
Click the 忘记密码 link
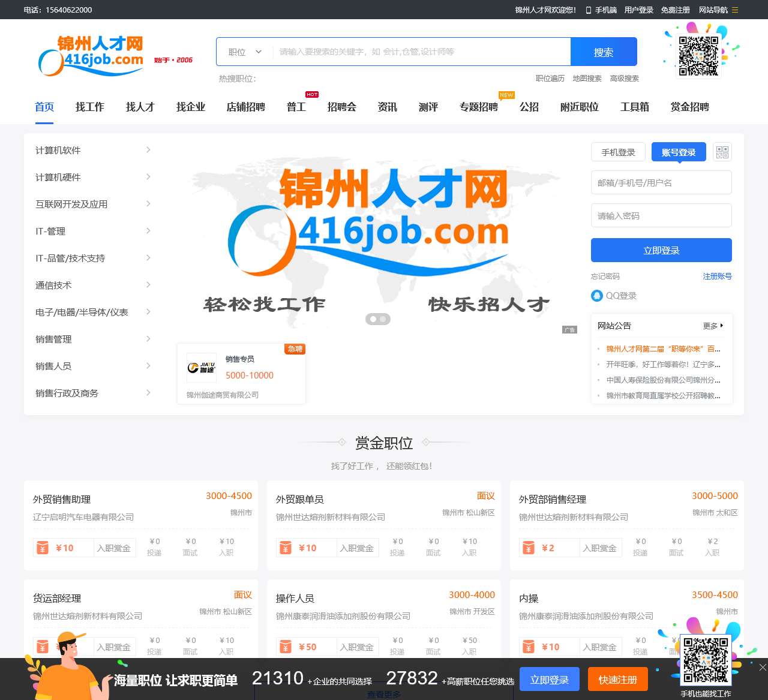[x=605, y=277]
